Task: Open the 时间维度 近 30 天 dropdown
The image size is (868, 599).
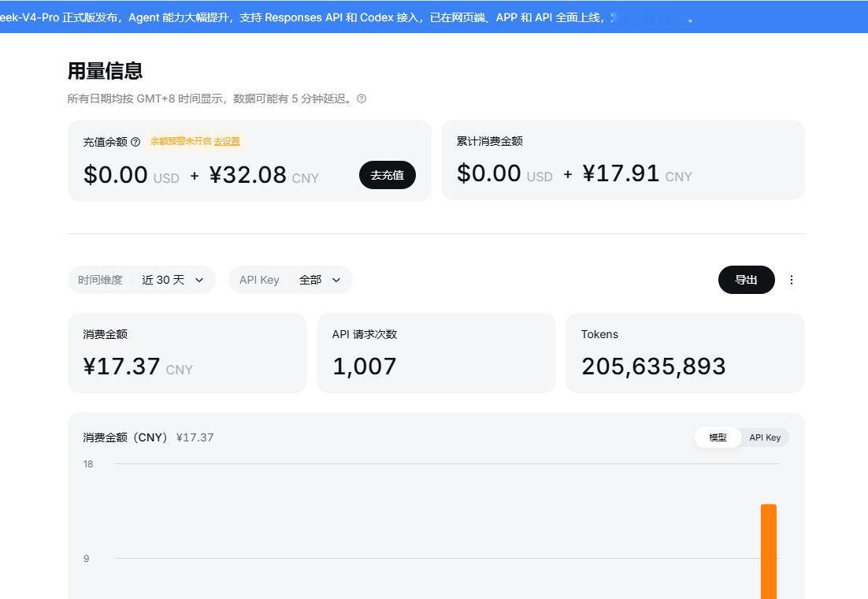Action: click(x=141, y=280)
